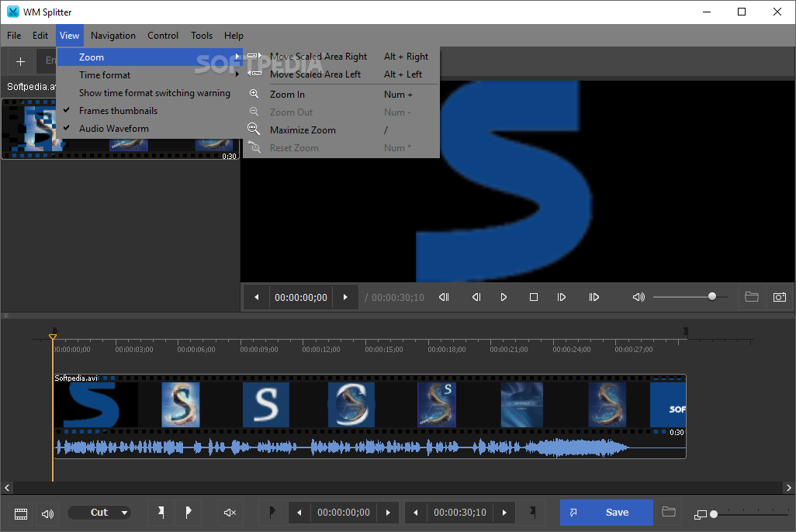Choose Move Scaled Area Right
This screenshot has height=532, width=796.
341,57
